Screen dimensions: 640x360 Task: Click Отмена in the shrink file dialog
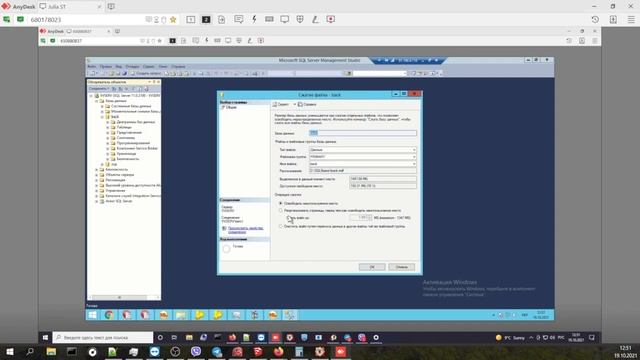point(402,267)
